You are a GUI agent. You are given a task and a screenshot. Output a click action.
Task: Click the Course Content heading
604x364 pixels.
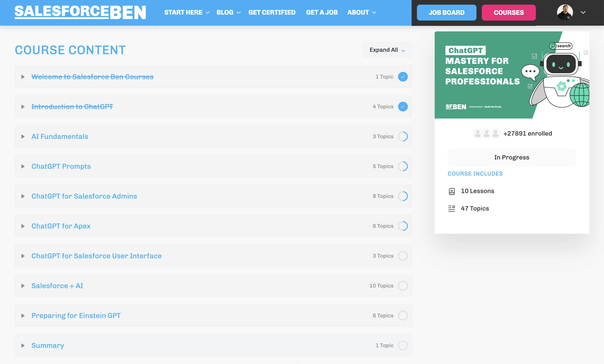(x=70, y=50)
